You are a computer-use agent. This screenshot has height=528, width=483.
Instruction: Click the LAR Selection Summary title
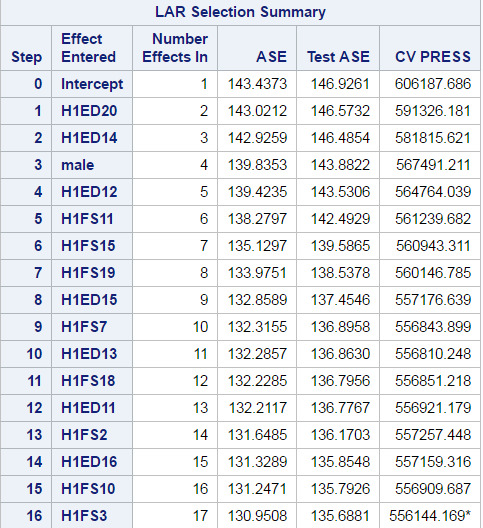point(240,12)
